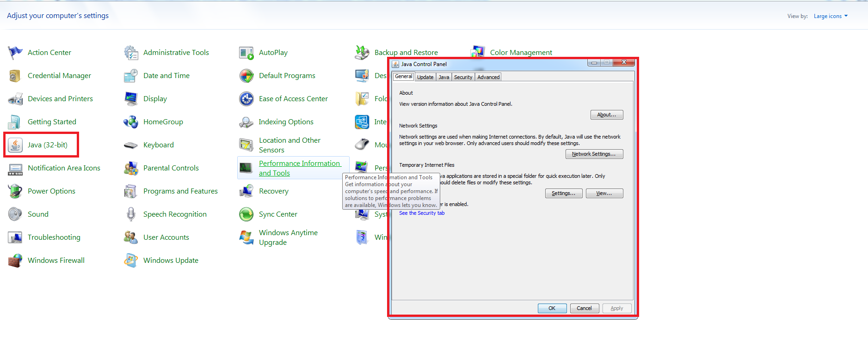Open the User Accounts text link
Image resolution: width=868 pixels, height=346 pixels.
tap(166, 237)
